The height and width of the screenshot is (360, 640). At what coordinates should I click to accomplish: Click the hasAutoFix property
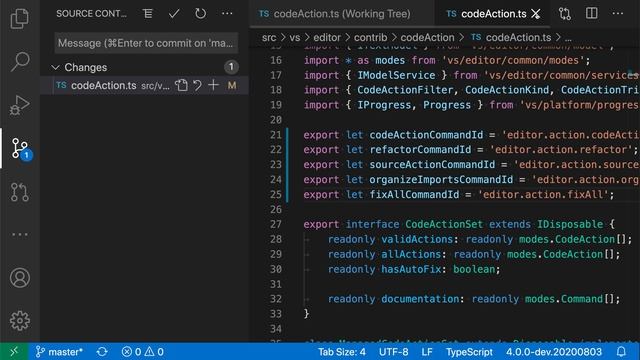coord(411,269)
